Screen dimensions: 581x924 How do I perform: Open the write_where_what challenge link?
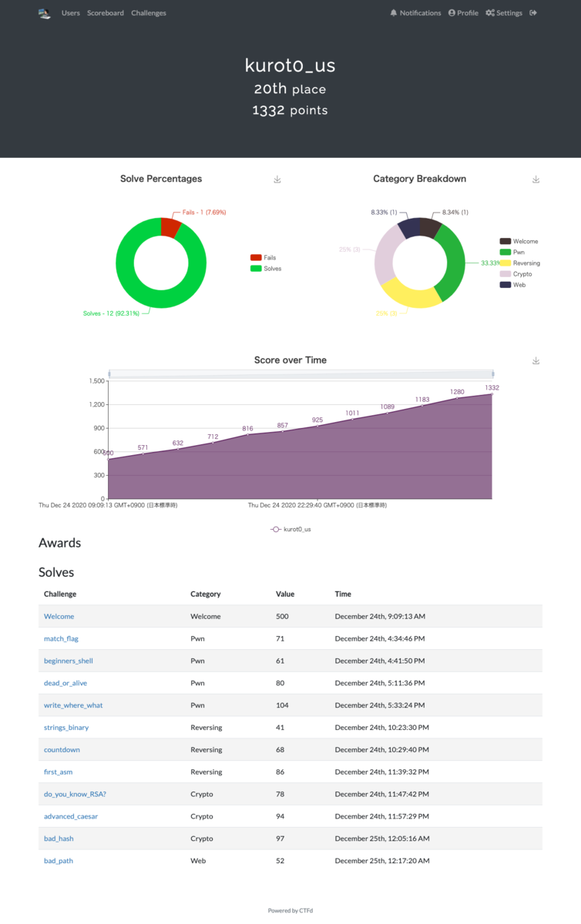pyautogui.click(x=73, y=705)
